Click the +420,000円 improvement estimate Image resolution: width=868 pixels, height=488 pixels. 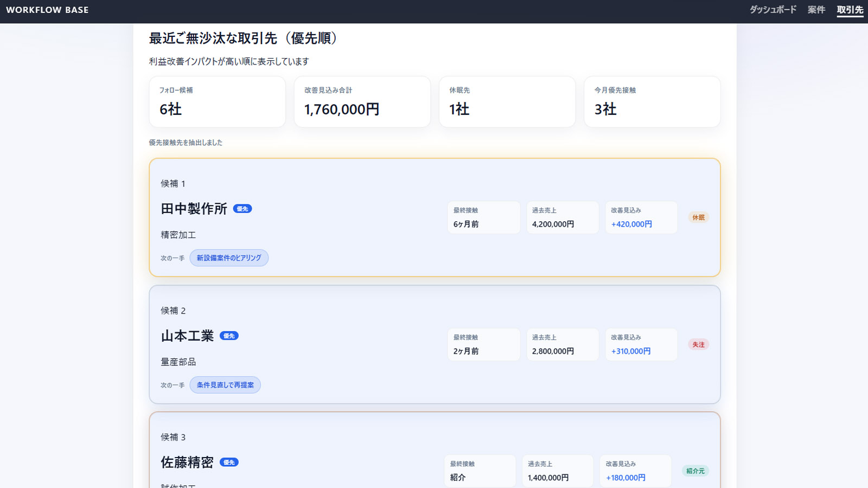point(631,224)
